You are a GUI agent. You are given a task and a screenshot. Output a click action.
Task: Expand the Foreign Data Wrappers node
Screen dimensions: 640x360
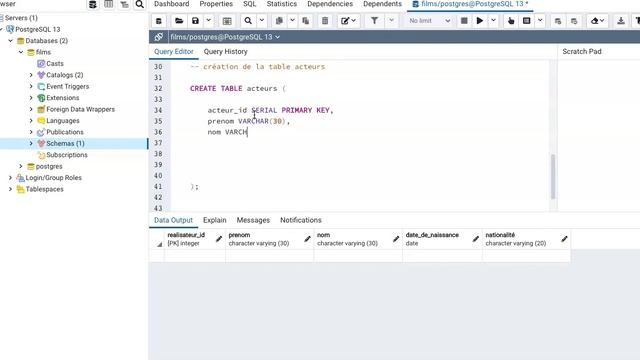[31, 109]
